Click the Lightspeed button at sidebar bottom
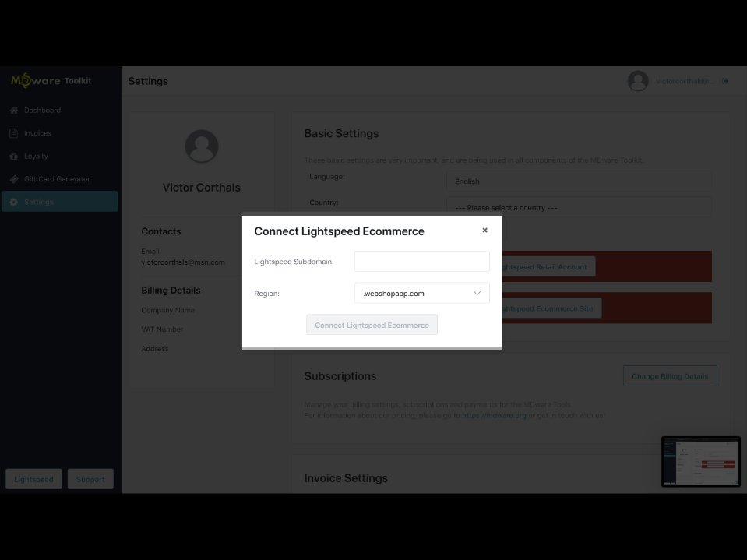The width and height of the screenshot is (747, 560). [33, 479]
